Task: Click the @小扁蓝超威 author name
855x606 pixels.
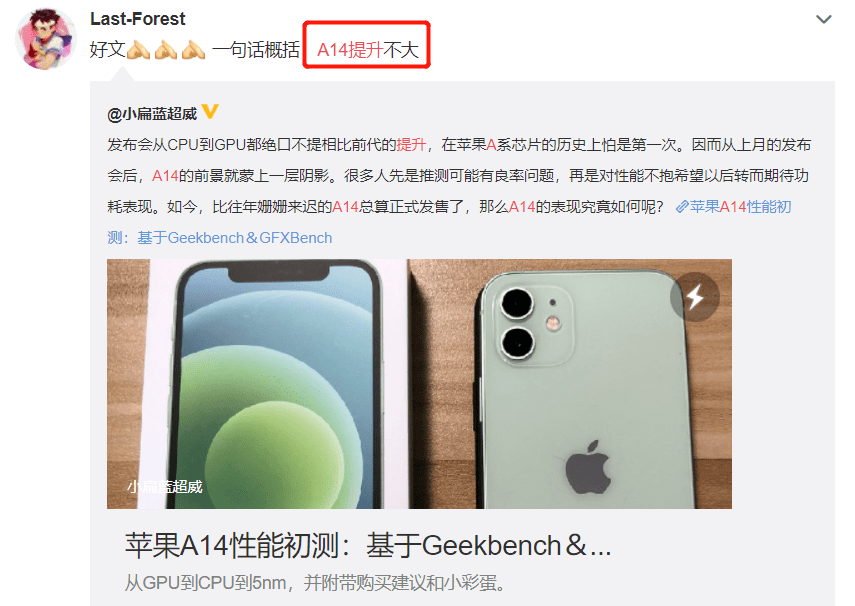Action: pyautogui.click(x=152, y=114)
